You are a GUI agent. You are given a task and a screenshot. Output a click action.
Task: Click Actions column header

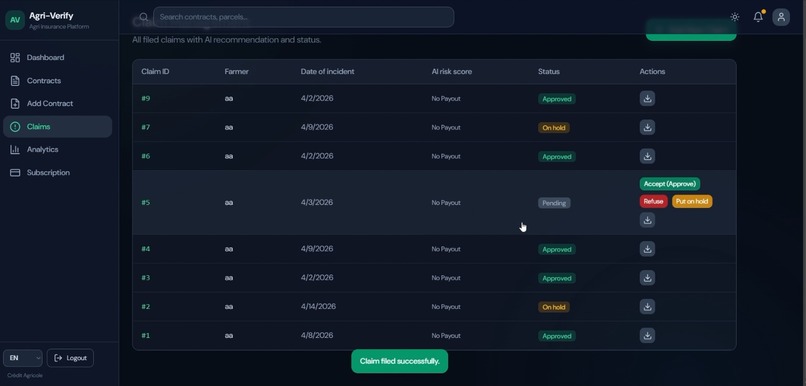pos(652,71)
